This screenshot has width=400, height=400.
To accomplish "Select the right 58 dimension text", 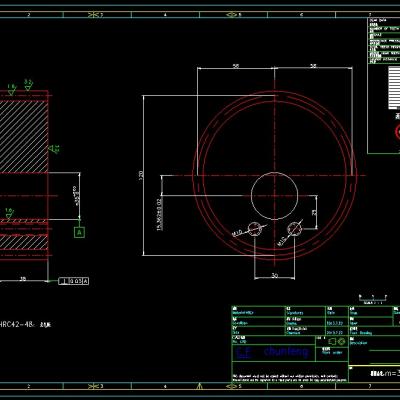I will (313, 66).
